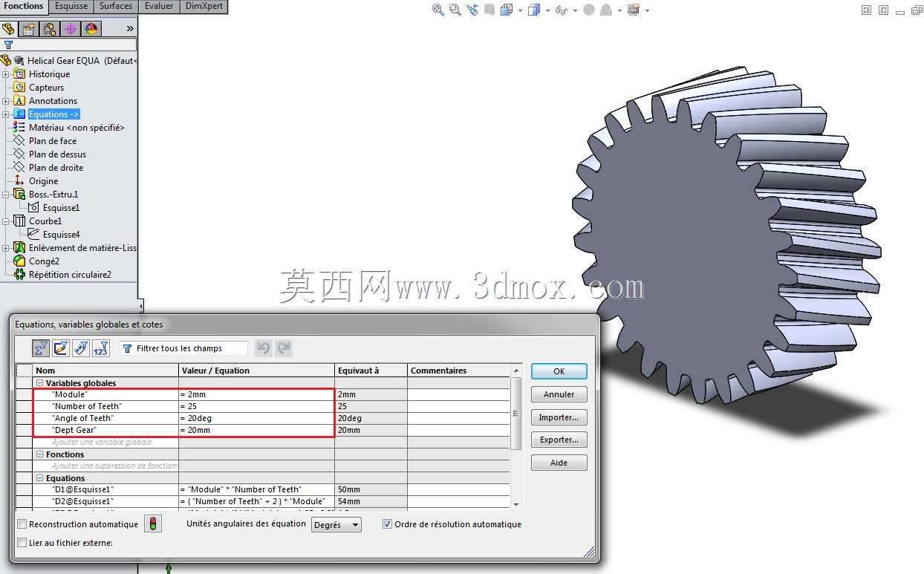924x574 pixels.
Task: Click the Edit Appearance sphere icon
Action: pos(589,10)
